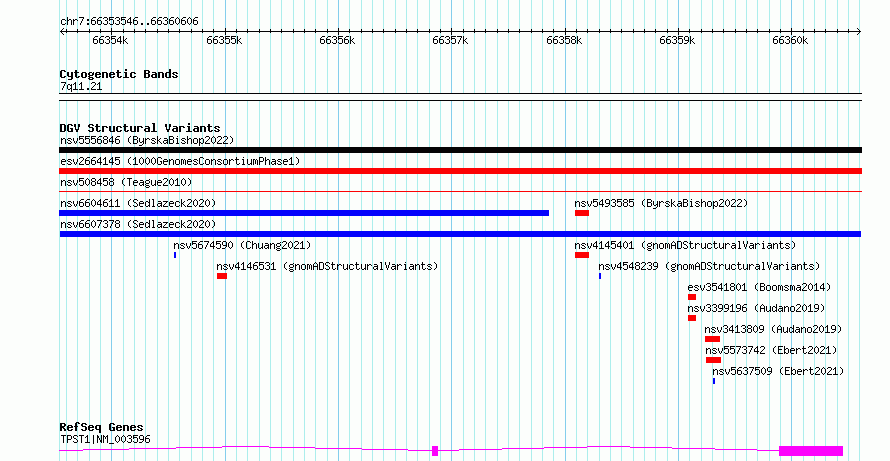Open nsv4146531 (gnomADStructuralVariants) label
The height and width of the screenshot is (461, 890).
(x=328, y=266)
